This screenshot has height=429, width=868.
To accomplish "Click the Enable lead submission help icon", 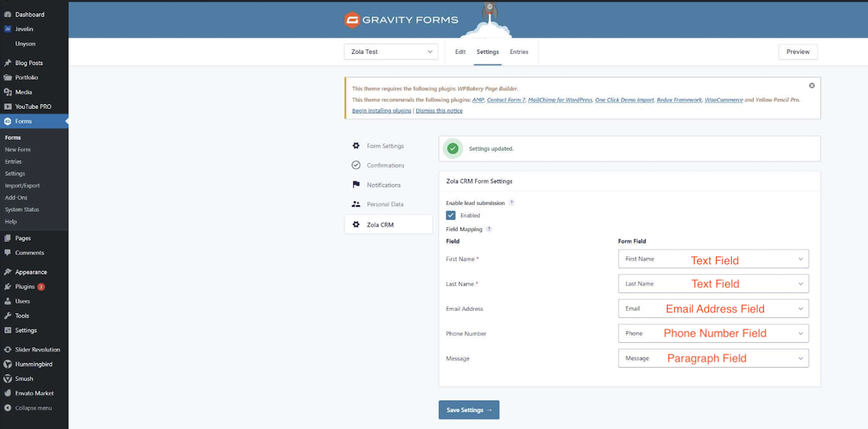I will (x=512, y=203).
